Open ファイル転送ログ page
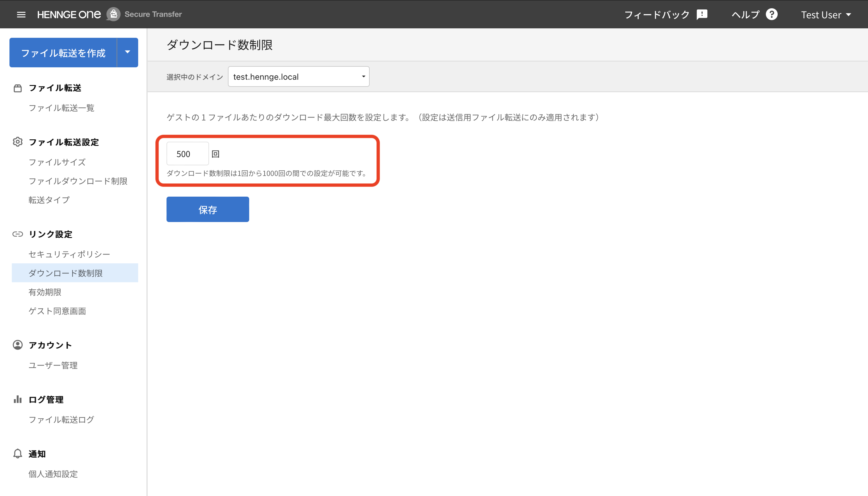 click(x=61, y=419)
